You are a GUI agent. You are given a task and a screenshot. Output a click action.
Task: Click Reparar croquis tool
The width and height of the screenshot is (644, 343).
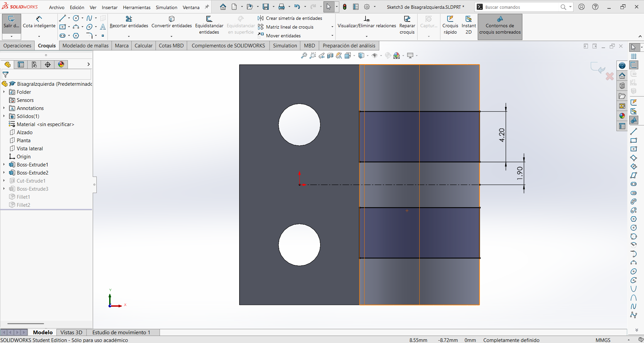407,25
